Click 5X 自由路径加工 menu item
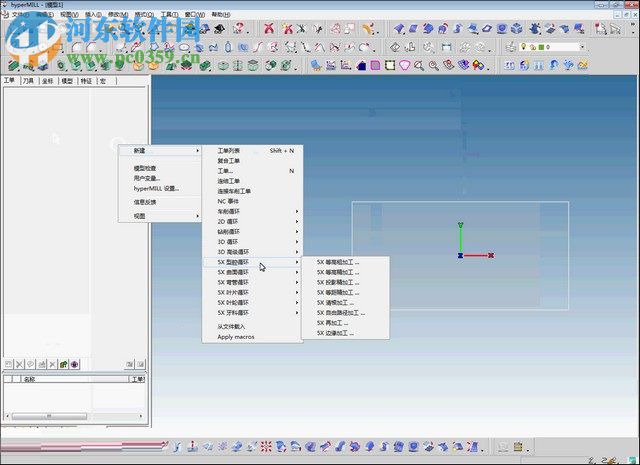 click(x=341, y=312)
